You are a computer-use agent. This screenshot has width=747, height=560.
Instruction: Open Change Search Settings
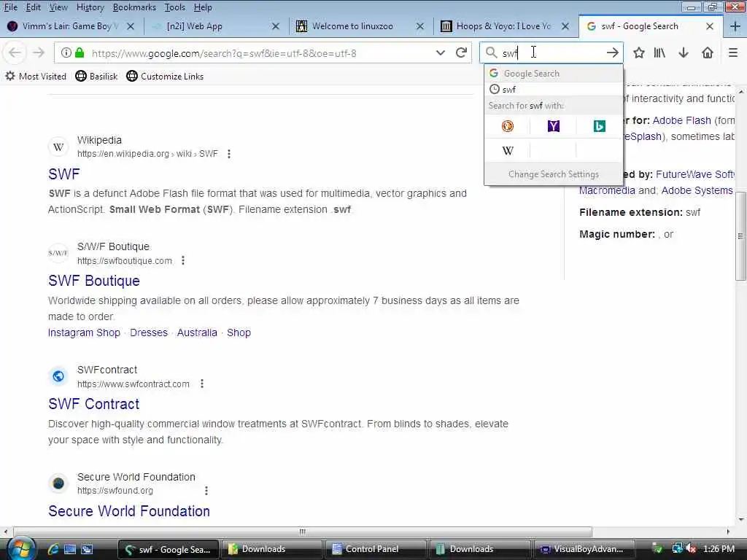coord(554,174)
